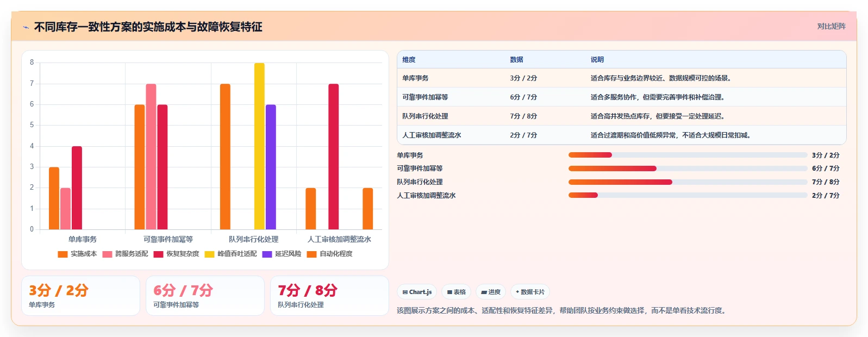868x337 pixels.
Task: Click 7分 / 8分 value beside progress bar
Action: (x=826, y=182)
